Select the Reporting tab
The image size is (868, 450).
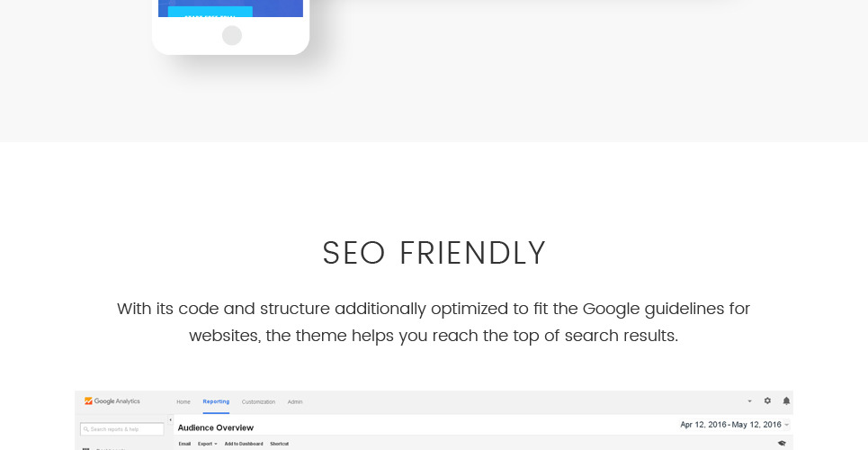pos(216,401)
